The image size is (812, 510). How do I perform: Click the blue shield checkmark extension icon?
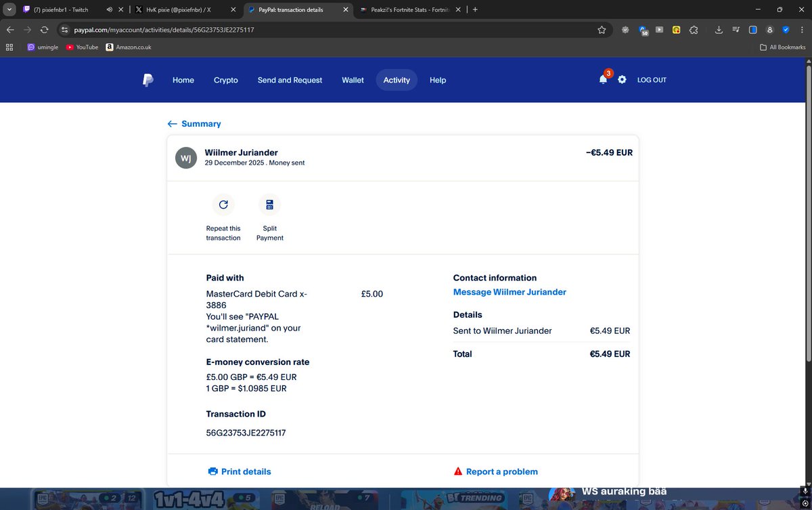coord(786,30)
